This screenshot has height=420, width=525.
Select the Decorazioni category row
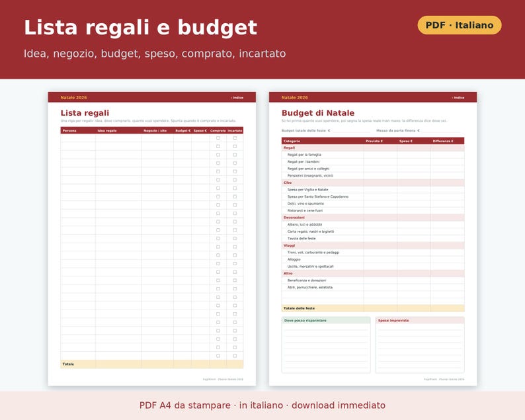tap(373, 218)
